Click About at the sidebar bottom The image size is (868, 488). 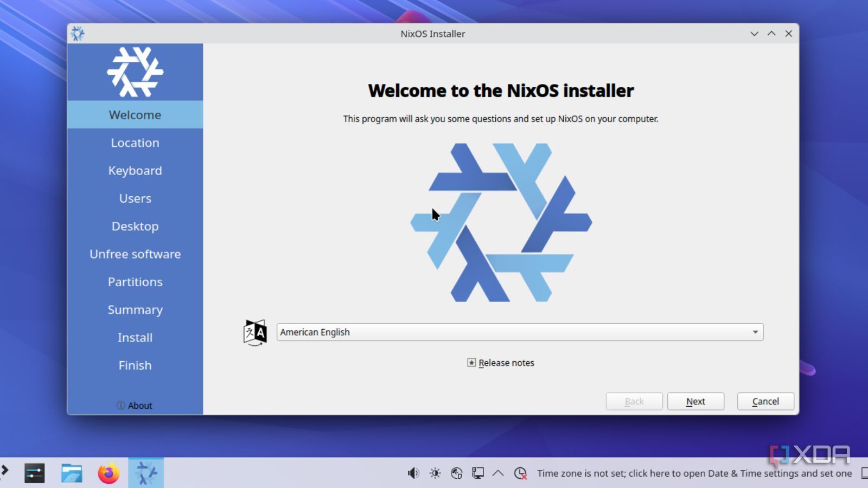tap(135, 406)
